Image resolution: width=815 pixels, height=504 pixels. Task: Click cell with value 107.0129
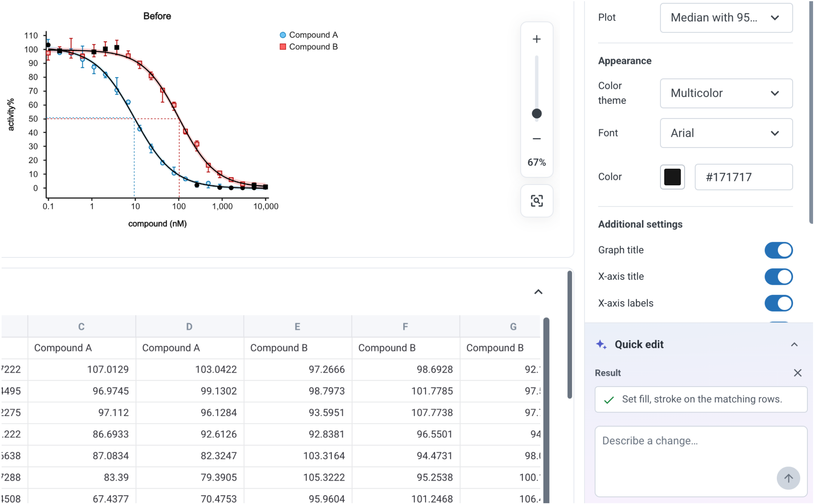tap(82, 370)
